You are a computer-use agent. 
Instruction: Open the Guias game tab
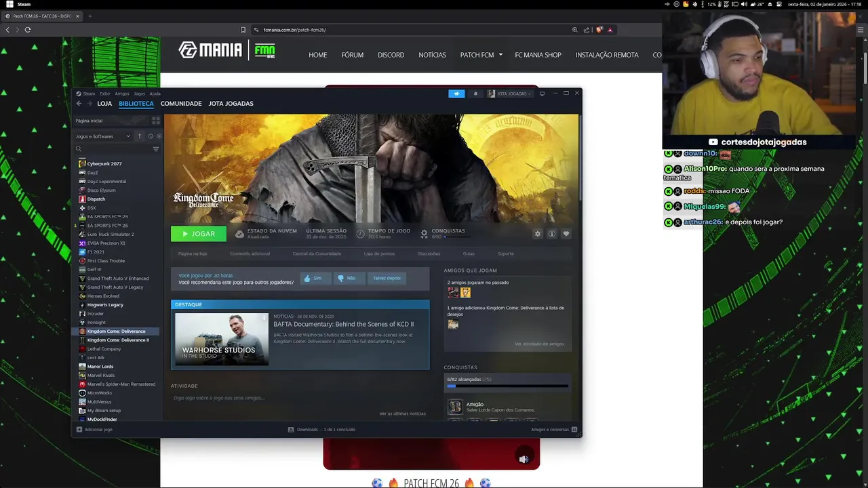469,253
